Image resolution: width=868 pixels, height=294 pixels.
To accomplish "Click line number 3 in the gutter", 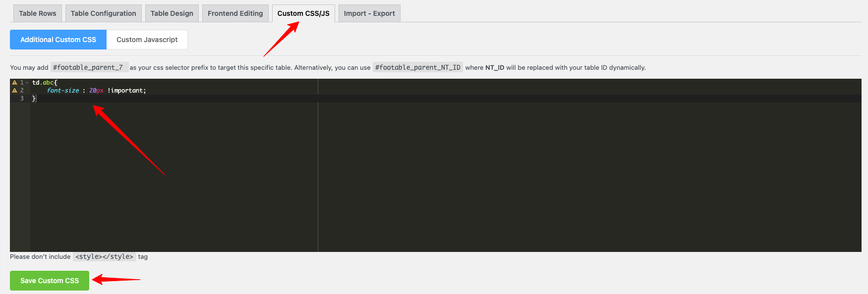I will [22, 98].
